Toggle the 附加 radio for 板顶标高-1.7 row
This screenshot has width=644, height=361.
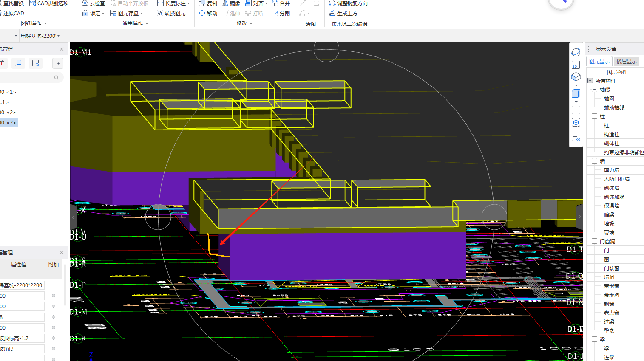click(54, 338)
